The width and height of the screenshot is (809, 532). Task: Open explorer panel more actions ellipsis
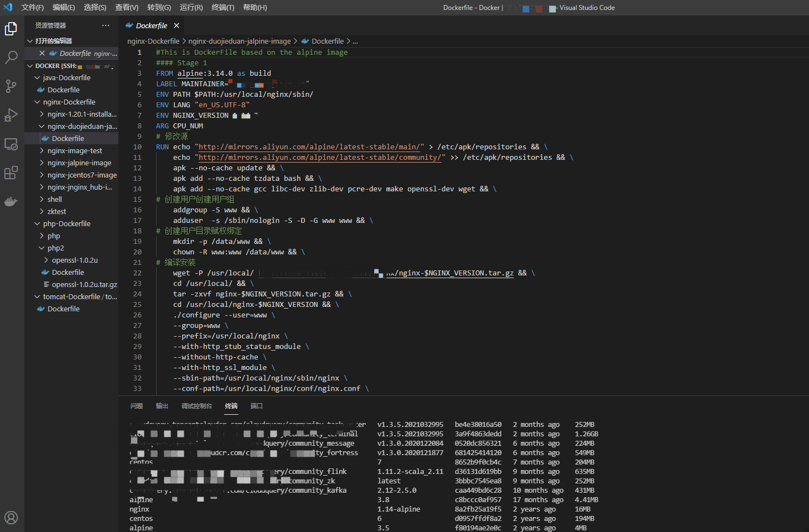pos(106,25)
